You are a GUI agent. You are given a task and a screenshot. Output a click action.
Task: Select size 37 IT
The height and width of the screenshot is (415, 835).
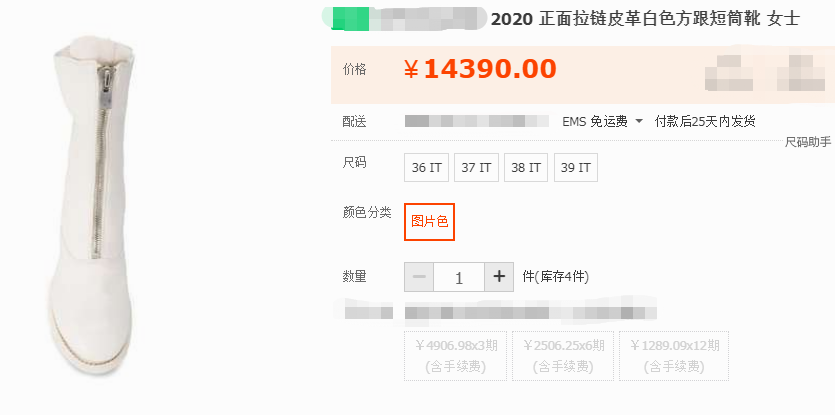(x=476, y=167)
